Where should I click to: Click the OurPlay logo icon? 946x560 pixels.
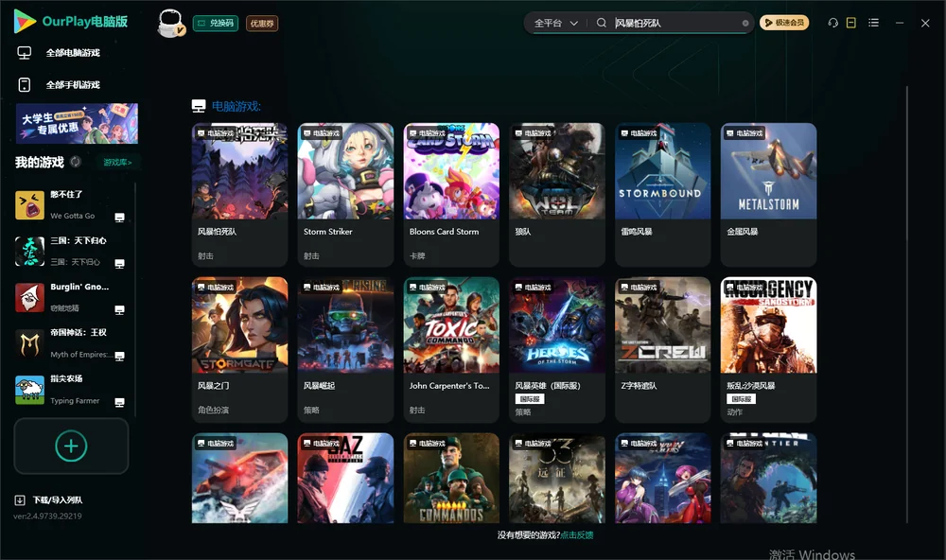[x=25, y=21]
